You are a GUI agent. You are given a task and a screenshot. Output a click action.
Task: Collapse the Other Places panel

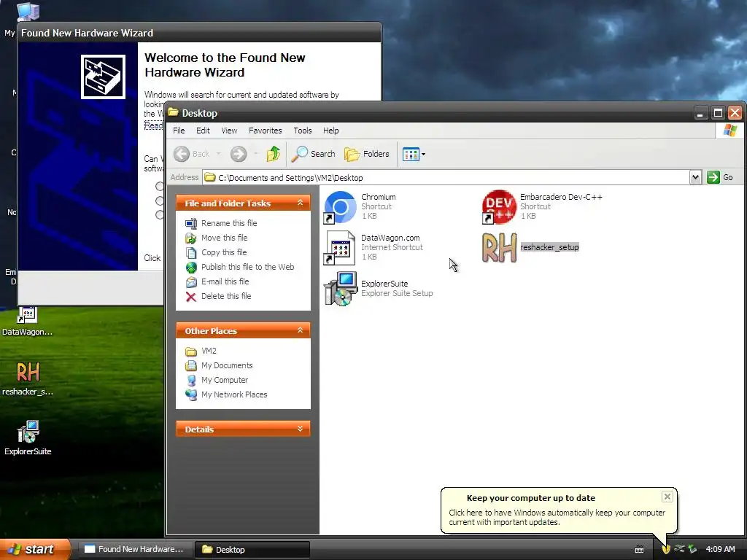pyautogui.click(x=300, y=330)
